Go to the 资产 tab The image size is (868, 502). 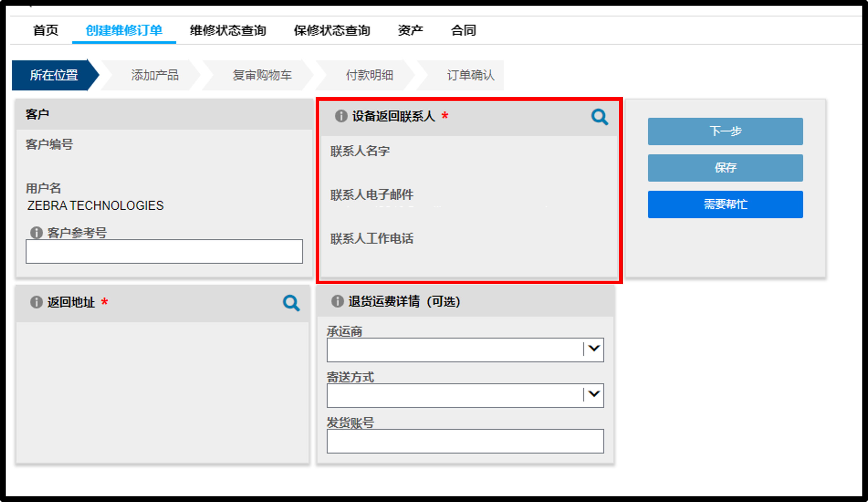[x=410, y=30]
